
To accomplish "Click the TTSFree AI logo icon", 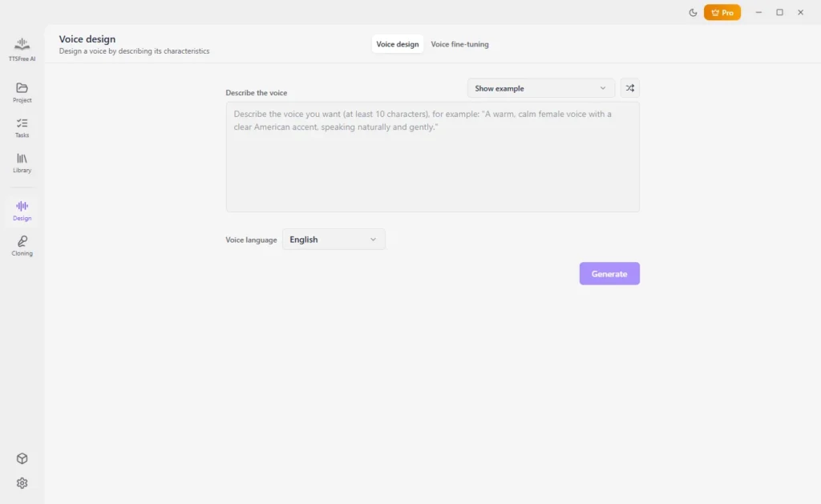I will 22,44.
